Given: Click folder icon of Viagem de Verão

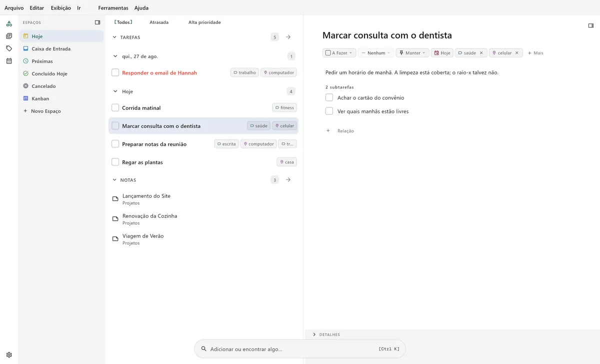Looking at the screenshot, I should 115,239.
